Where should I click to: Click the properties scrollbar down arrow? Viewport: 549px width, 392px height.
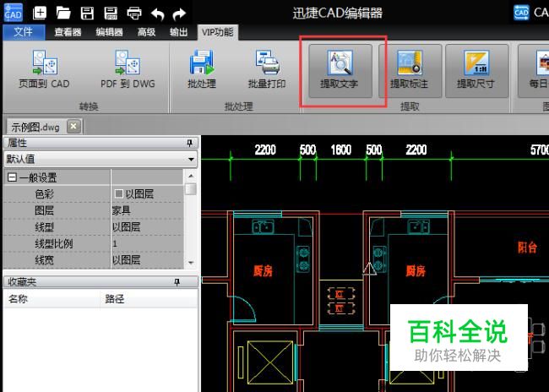point(191,263)
